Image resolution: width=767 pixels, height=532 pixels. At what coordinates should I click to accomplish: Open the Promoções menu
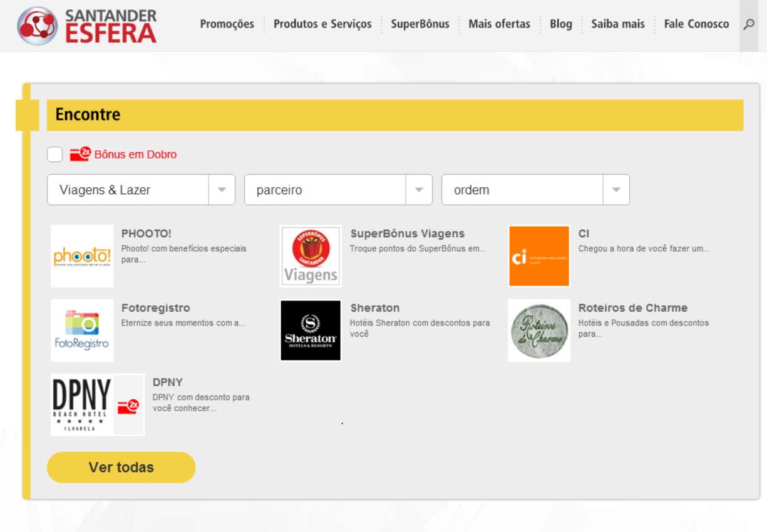[x=227, y=24]
